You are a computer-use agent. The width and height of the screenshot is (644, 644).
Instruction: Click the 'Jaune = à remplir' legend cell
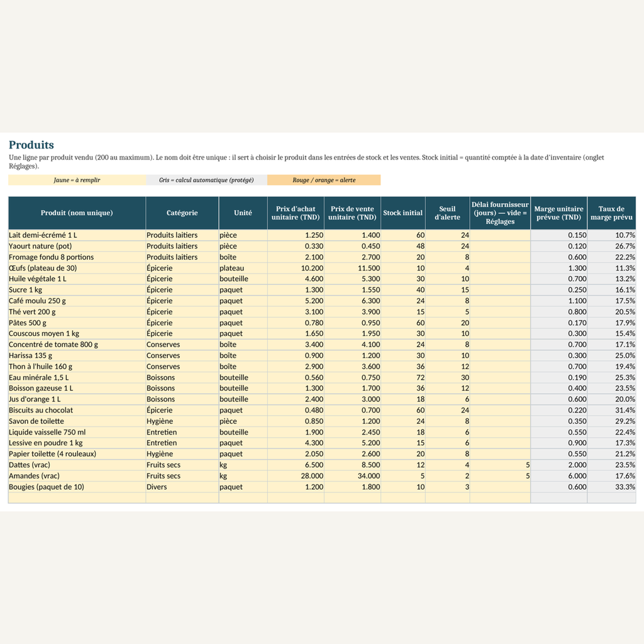[x=77, y=180]
